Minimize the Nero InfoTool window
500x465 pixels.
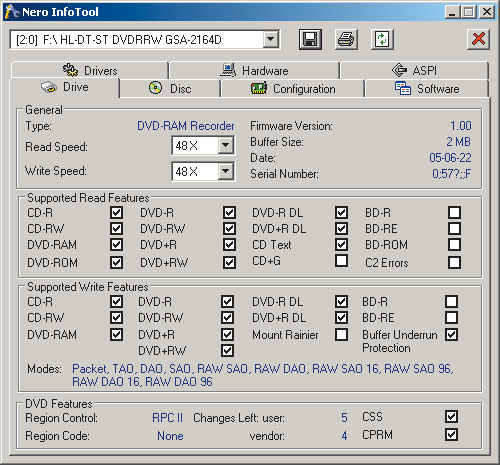point(452,12)
